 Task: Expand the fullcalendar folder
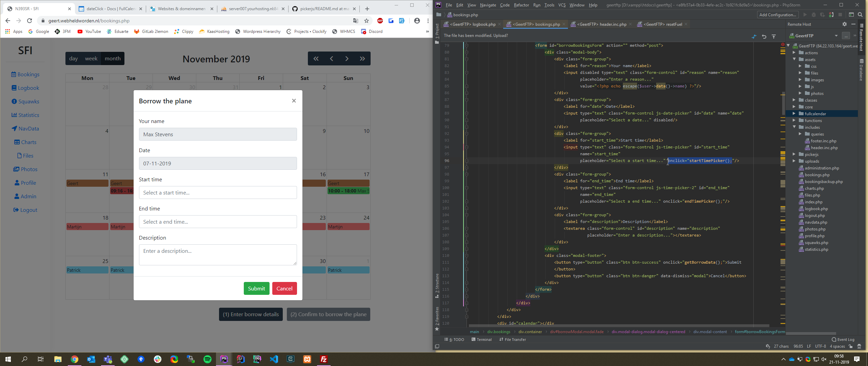click(x=794, y=114)
